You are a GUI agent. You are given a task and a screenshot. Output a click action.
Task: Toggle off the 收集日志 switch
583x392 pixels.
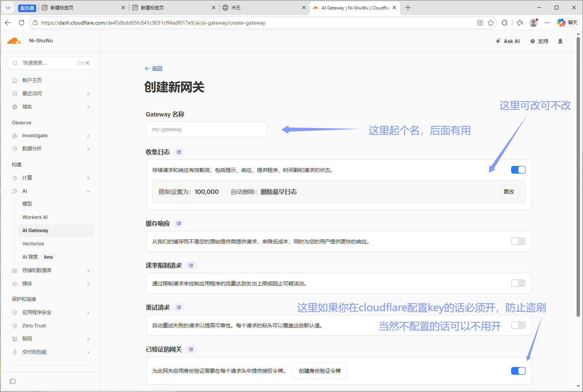click(x=518, y=170)
